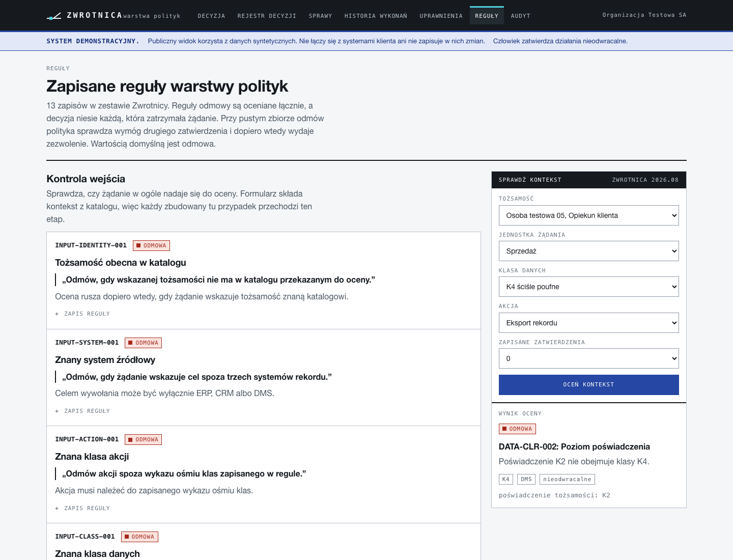The height and width of the screenshot is (560, 733).
Task: Click the rule ID INPUT-CLASS-001
Action: [85, 537]
